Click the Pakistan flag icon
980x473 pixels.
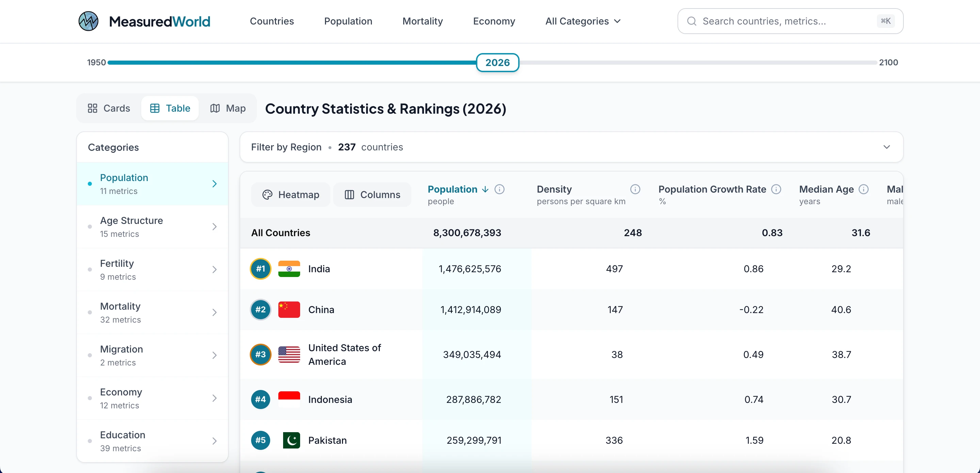tap(291, 440)
